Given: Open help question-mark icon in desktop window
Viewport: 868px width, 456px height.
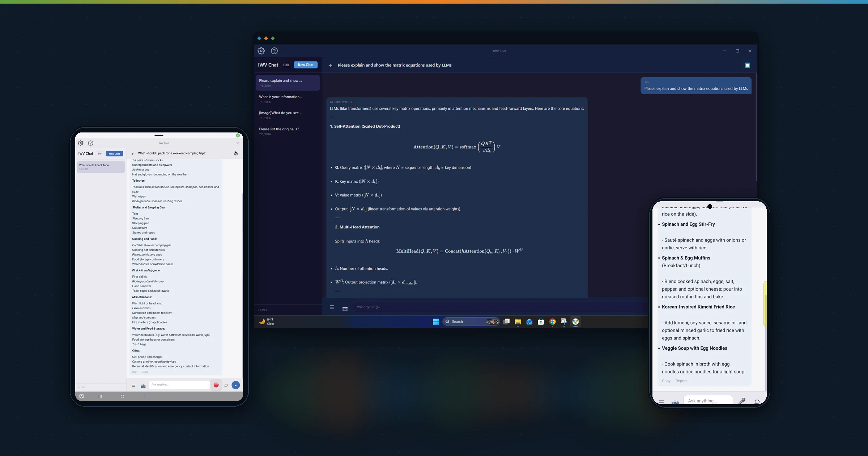Looking at the screenshot, I should pyautogui.click(x=275, y=51).
